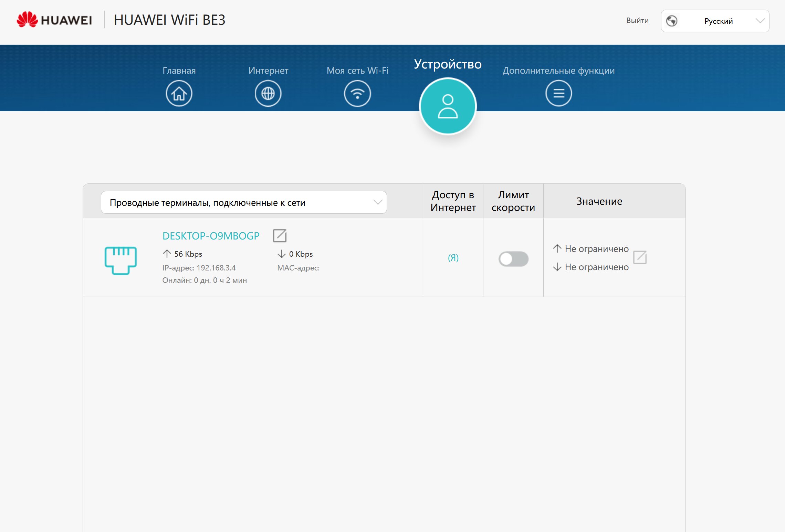Click the language globe icon

[672, 21]
